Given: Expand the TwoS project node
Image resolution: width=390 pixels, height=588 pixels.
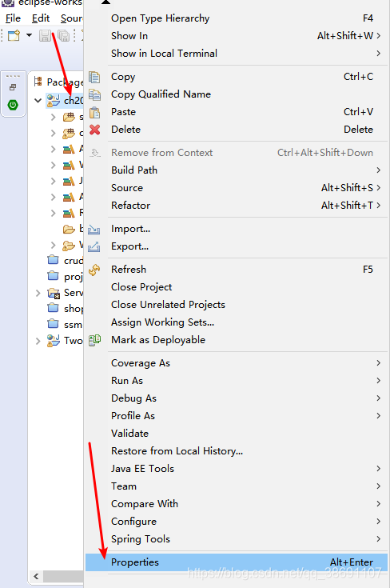Looking at the screenshot, I should tap(38, 341).
